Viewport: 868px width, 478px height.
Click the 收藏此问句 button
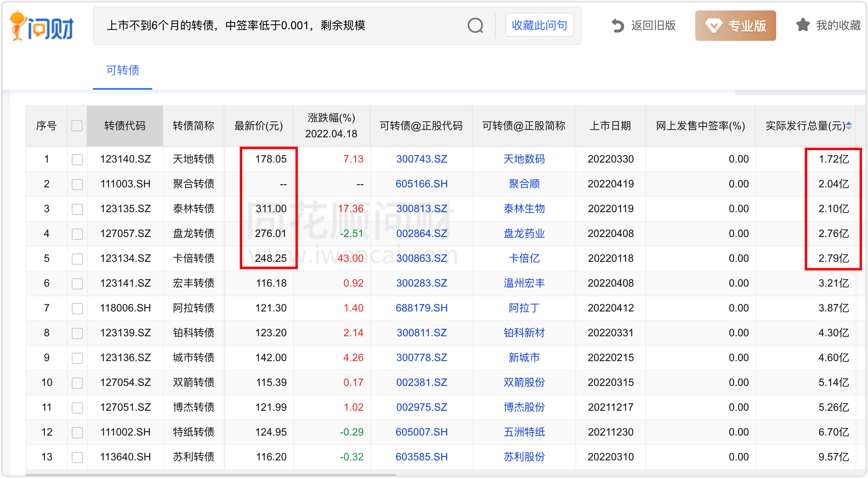(x=539, y=25)
